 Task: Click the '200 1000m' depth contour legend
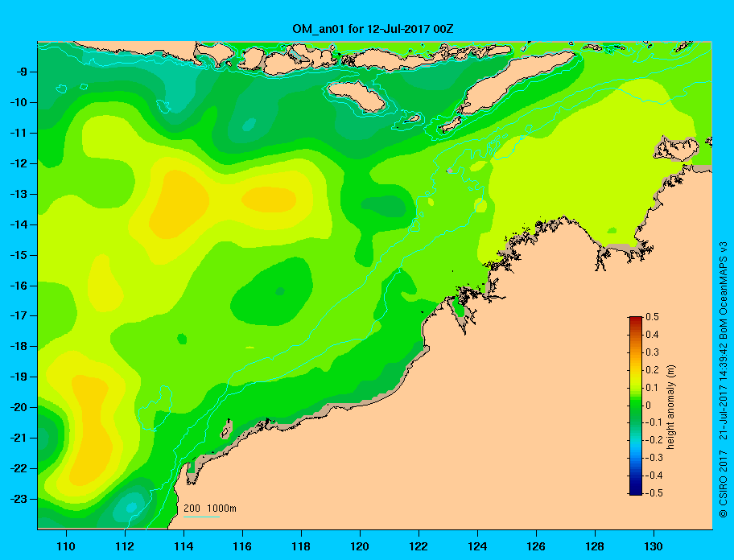(210, 508)
